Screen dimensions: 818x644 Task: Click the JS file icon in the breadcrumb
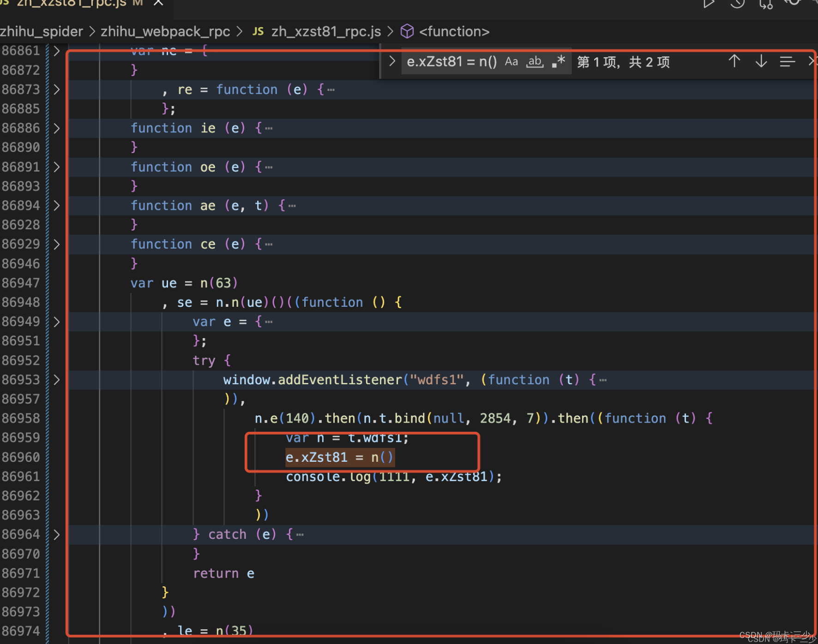[258, 31]
